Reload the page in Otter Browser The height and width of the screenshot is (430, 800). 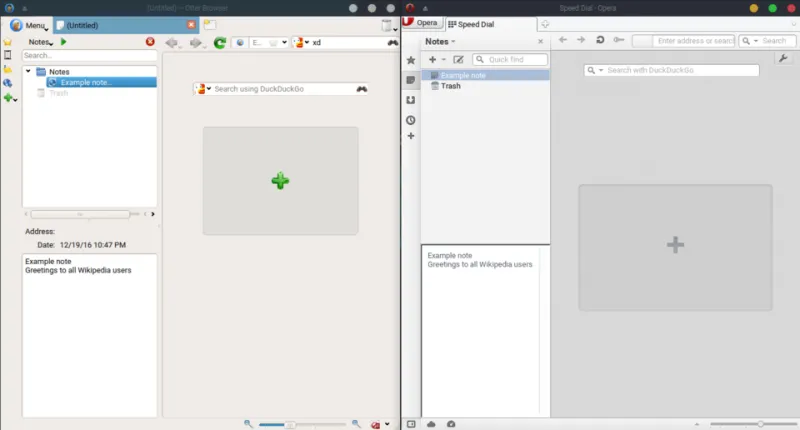220,43
